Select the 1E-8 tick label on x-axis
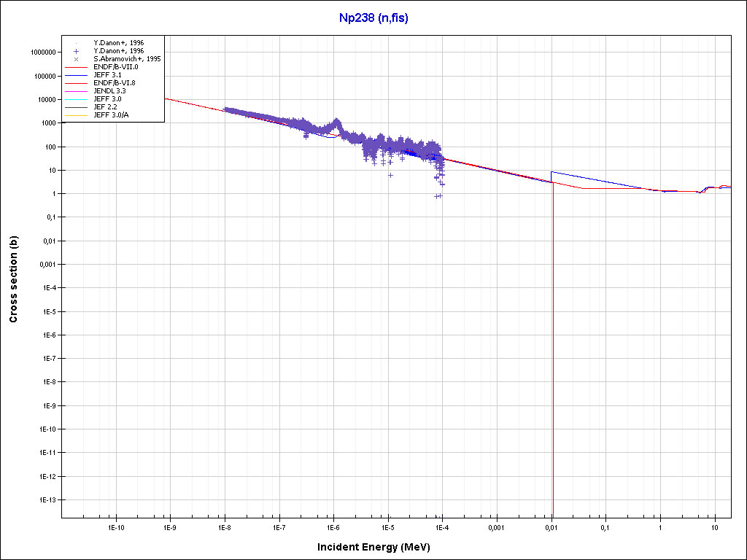Screen dimensions: 747x560 (225, 526)
